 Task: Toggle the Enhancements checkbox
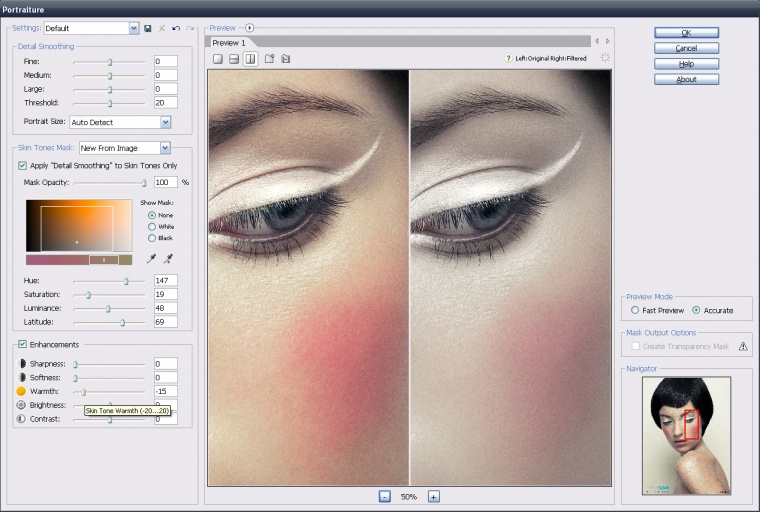tap(22, 344)
